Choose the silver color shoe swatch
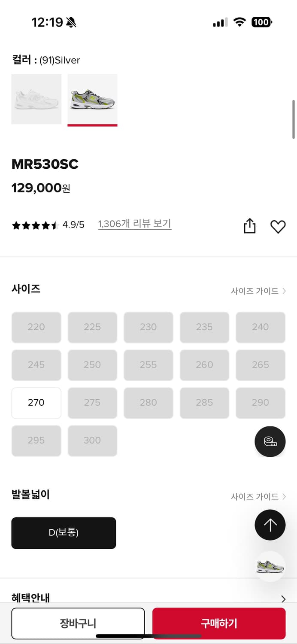Image resolution: width=297 pixels, height=644 pixels. point(92,99)
